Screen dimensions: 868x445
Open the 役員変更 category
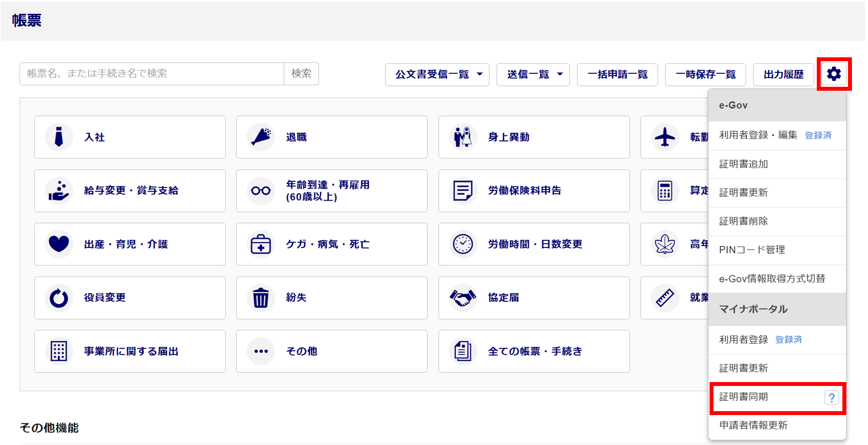130,298
